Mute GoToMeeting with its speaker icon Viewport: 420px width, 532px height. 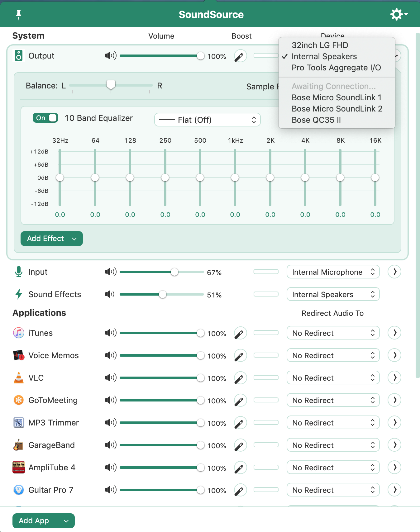click(111, 400)
